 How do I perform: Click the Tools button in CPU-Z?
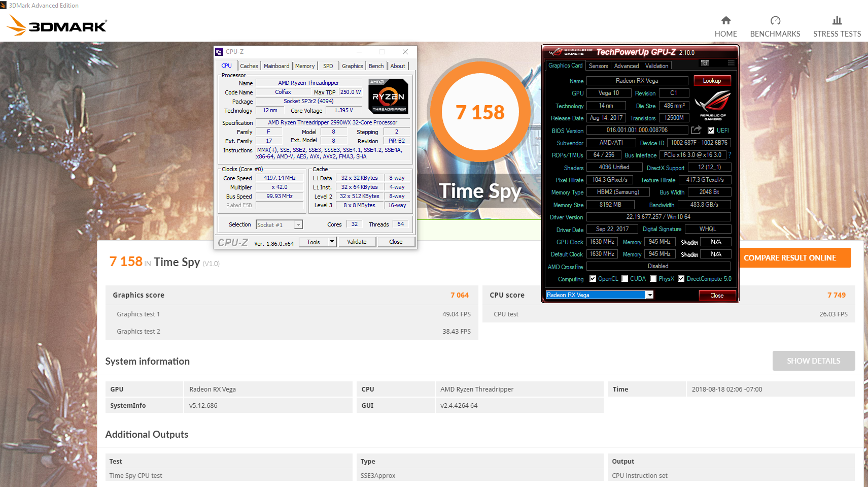point(314,242)
